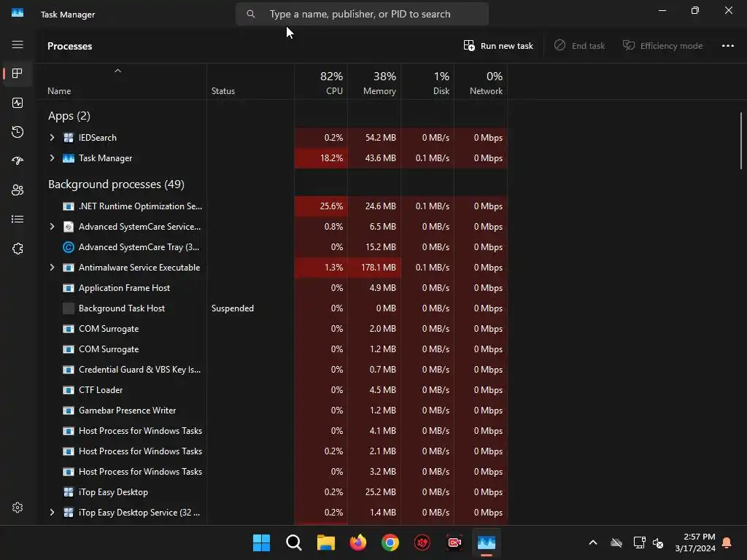The height and width of the screenshot is (560, 747).
Task: Click Efficiency mode button
Action: (662, 46)
